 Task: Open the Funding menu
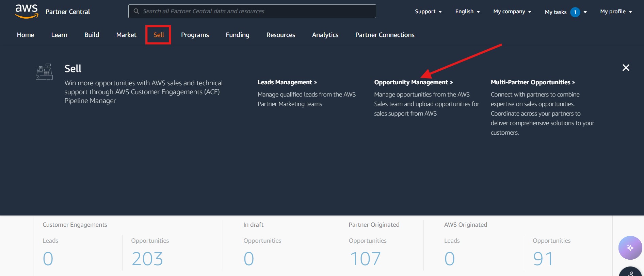click(238, 35)
